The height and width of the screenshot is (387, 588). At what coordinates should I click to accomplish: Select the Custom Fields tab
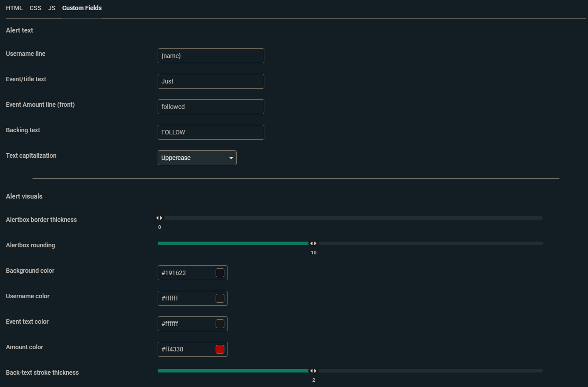[x=82, y=8]
